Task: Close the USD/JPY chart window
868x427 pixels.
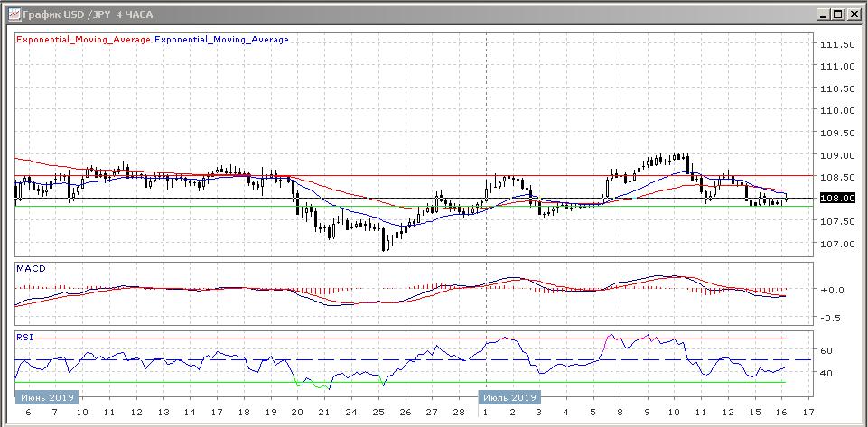Action: [854, 14]
